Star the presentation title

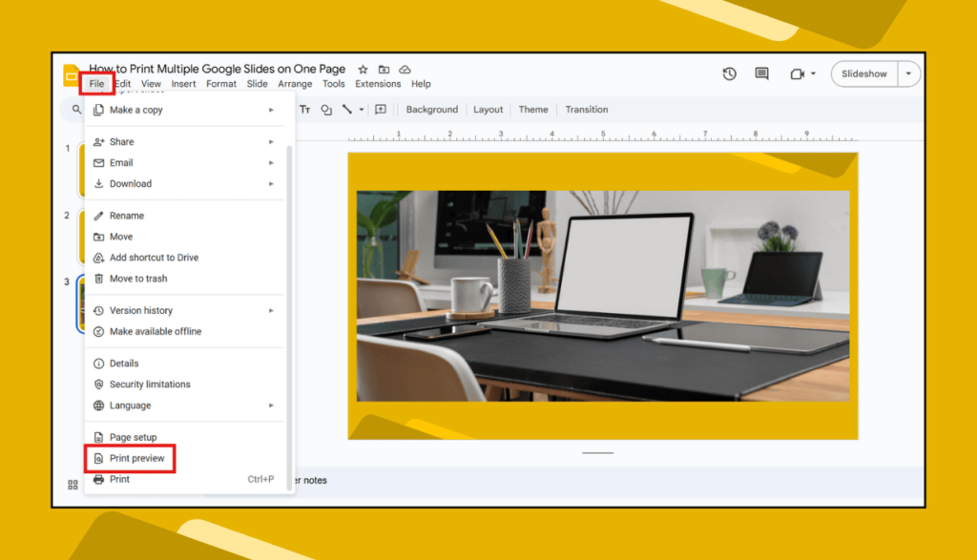click(x=363, y=69)
